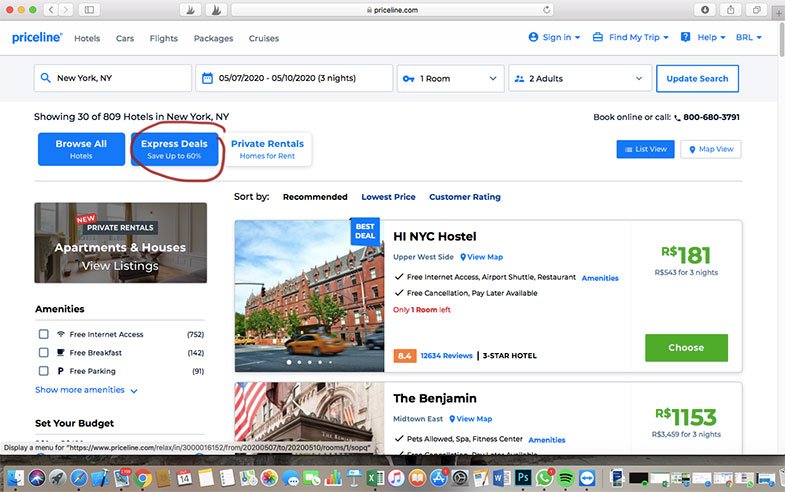Sort results by Customer Rating
The image size is (785, 492).
465,197
